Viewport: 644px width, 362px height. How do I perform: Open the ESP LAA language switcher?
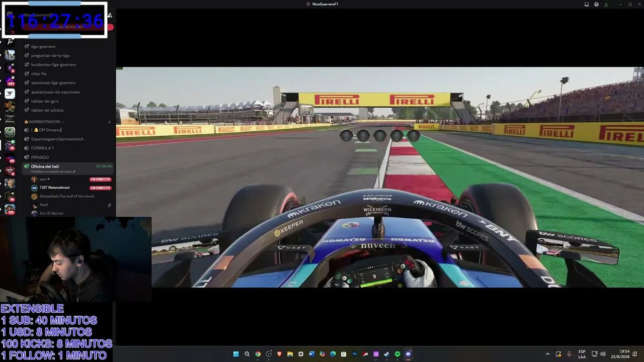pos(582,354)
